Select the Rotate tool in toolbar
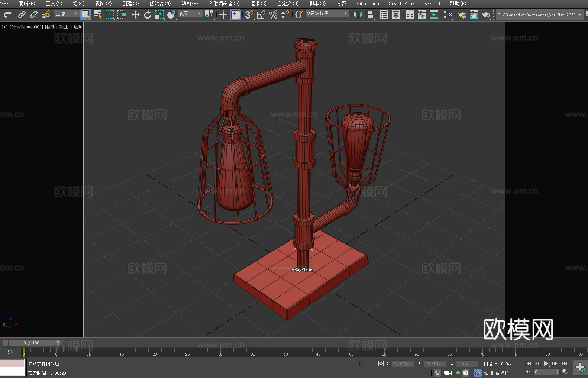Screen dimensions: 588x378 tap(148, 14)
